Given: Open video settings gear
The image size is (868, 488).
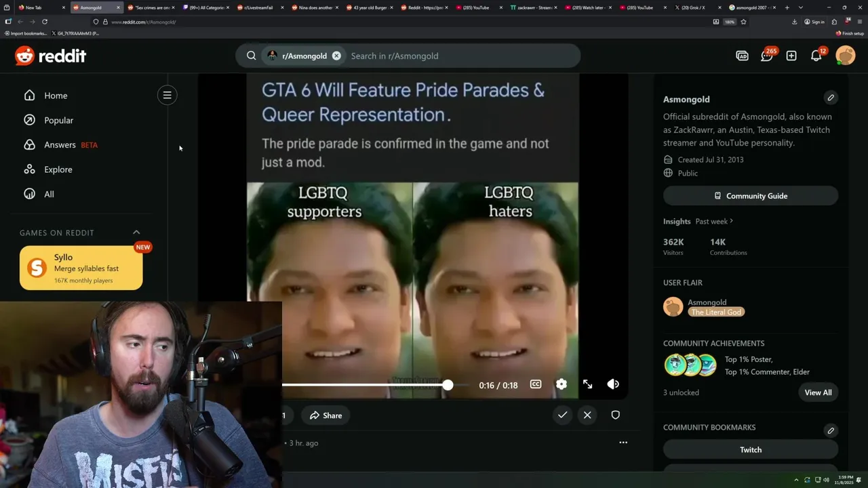Looking at the screenshot, I should coord(561,384).
